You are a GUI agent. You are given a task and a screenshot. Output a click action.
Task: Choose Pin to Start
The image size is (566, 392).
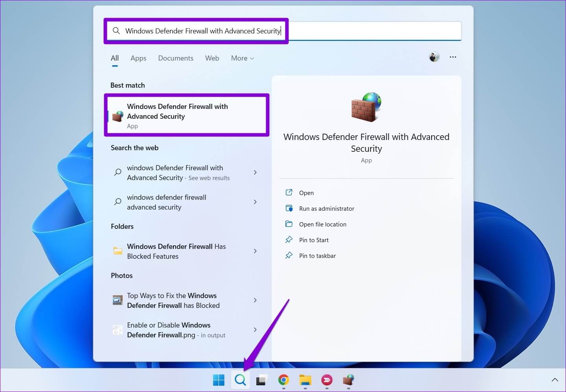pos(314,240)
